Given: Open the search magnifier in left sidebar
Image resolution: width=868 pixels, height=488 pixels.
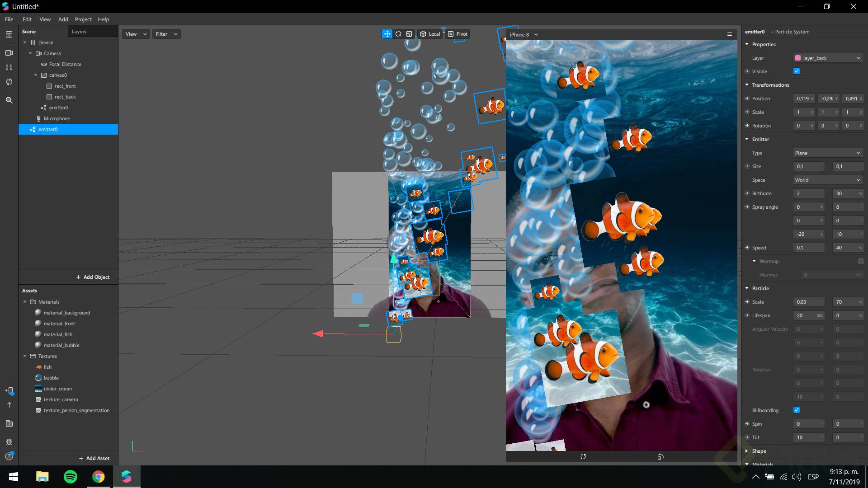Looking at the screenshot, I should coord(9,100).
